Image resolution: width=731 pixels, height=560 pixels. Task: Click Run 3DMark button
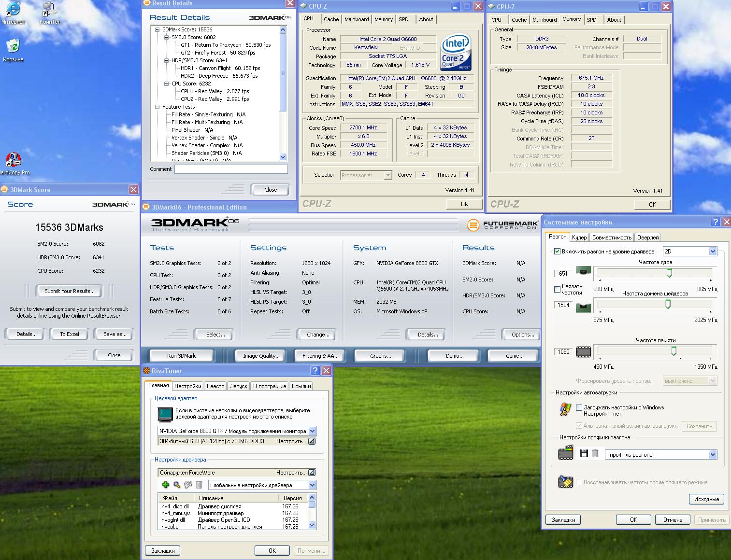point(181,356)
